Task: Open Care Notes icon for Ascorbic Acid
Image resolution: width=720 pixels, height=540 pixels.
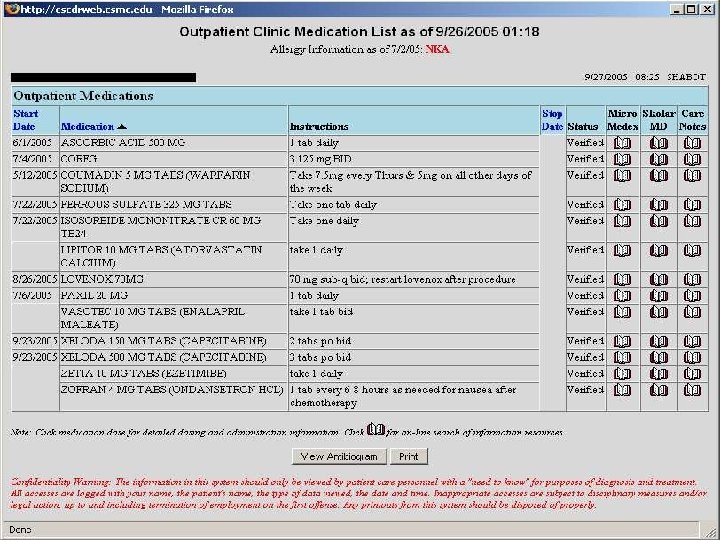Action: pyautogui.click(x=692, y=143)
